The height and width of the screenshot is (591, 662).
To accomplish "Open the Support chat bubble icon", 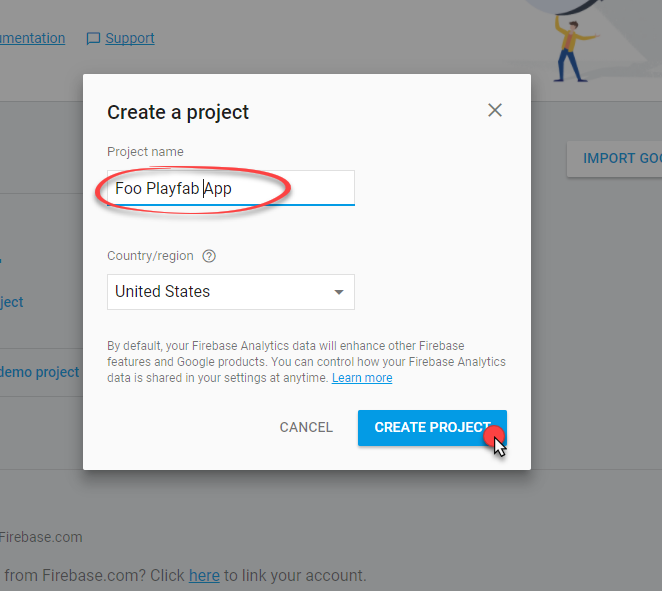I will (x=93, y=38).
